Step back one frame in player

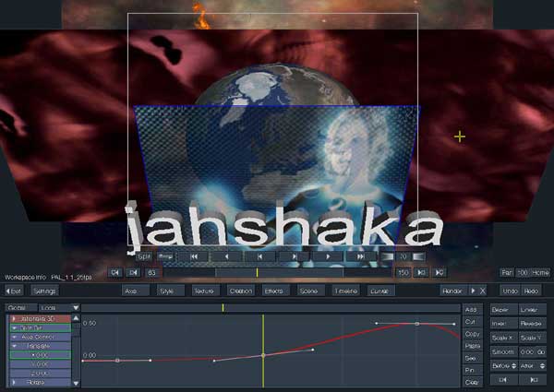tap(260, 256)
